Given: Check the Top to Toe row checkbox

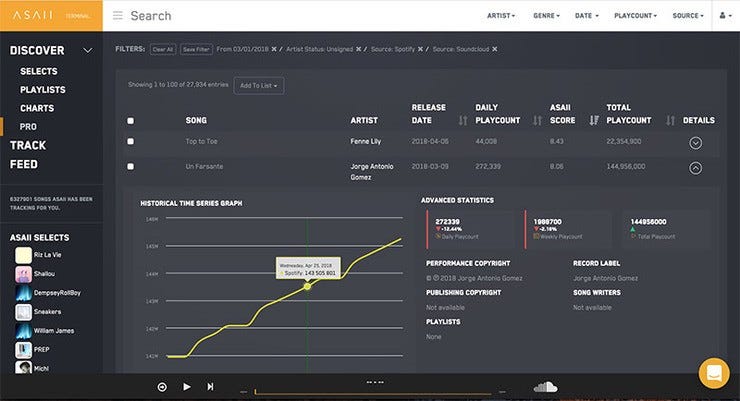Looking at the screenshot, I should 131,141.
